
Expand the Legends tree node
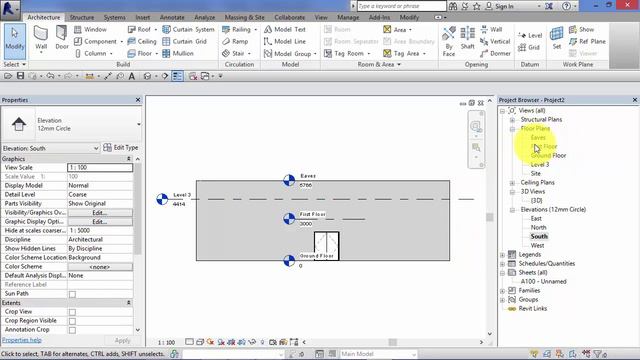(502, 255)
